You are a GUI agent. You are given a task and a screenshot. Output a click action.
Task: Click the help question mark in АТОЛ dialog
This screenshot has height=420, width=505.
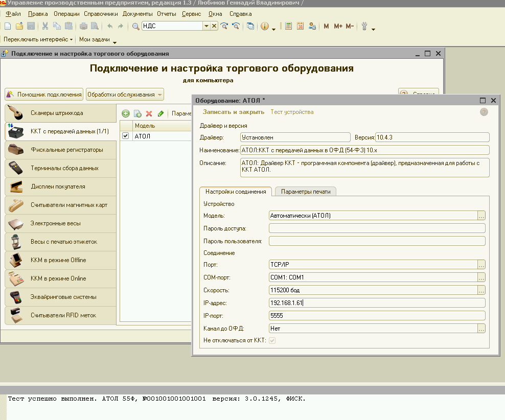pos(484,112)
